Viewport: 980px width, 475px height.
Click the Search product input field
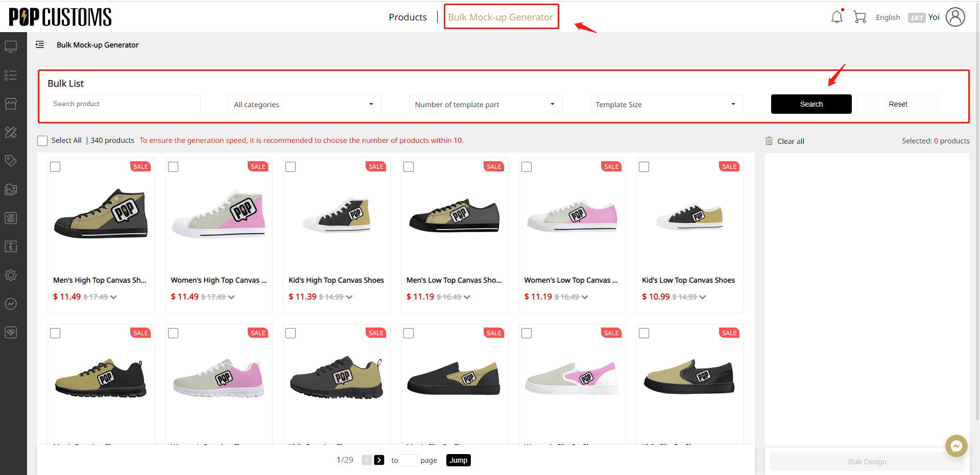[124, 104]
